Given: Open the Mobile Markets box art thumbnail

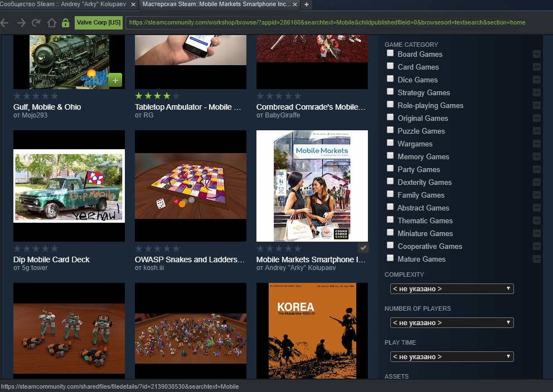Looking at the screenshot, I should (x=312, y=186).
